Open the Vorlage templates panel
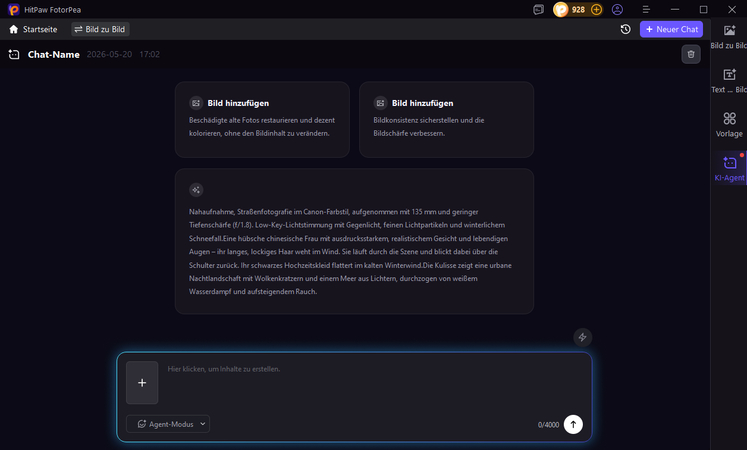Screen dimensions: 747x450 click(x=729, y=125)
